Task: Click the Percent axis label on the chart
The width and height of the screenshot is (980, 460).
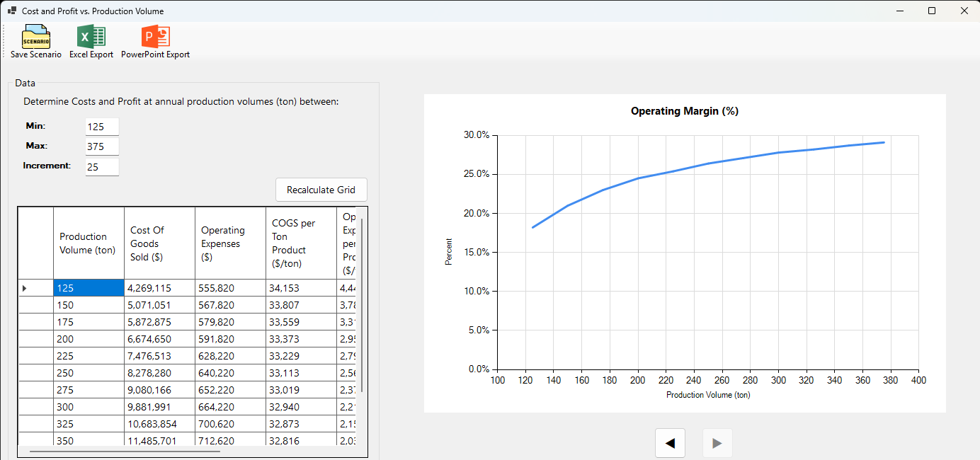Action: pyautogui.click(x=448, y=253)
